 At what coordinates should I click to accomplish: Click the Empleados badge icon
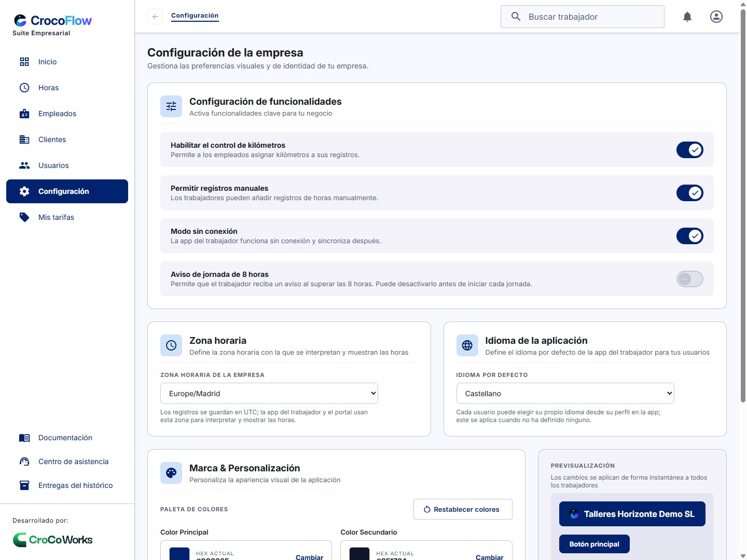[x=24, y=114]
